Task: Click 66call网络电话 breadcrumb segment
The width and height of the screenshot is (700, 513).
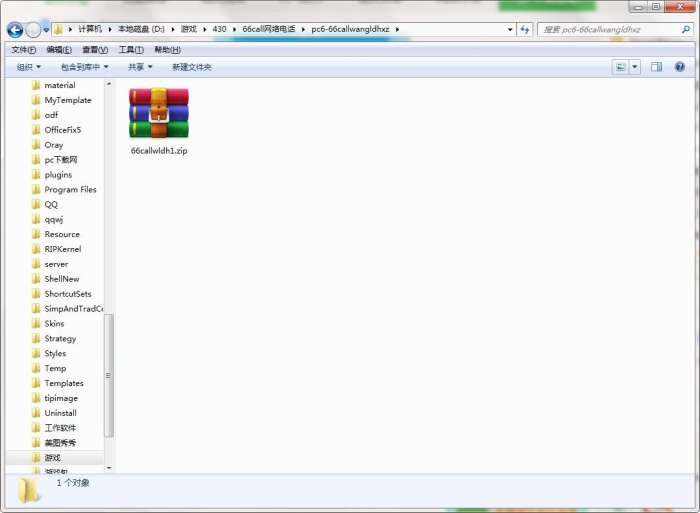Action: (x=269, y=29)
